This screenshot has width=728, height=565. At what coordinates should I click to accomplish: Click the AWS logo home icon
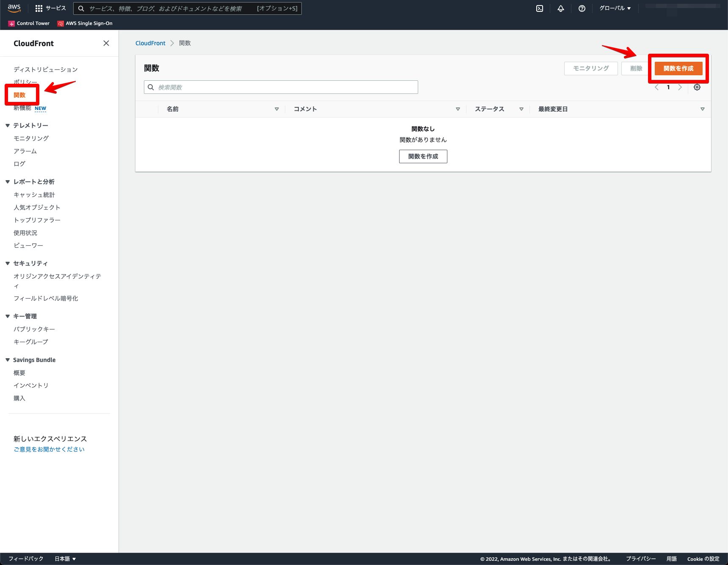click(x=14, y=8)
